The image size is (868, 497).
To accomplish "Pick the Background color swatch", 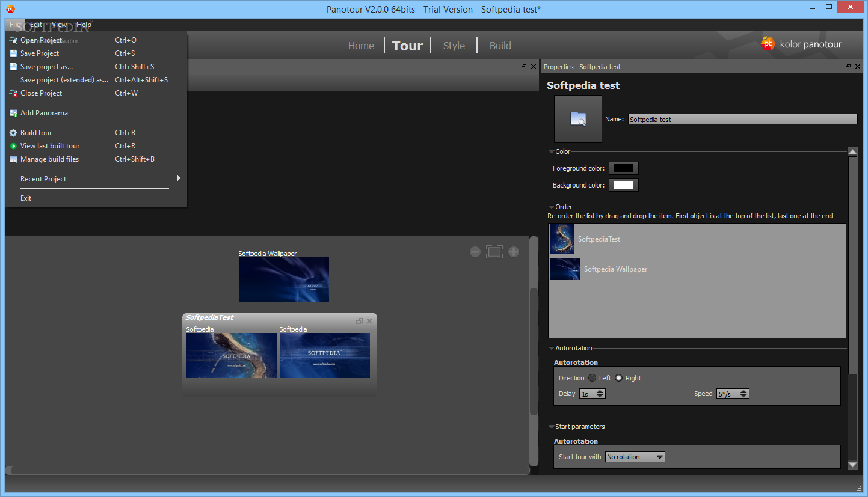I will click(624, 185).
